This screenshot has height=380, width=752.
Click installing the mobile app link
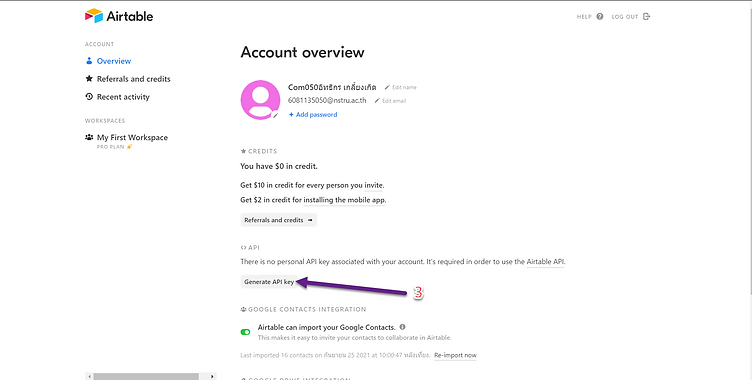[344, 200]
